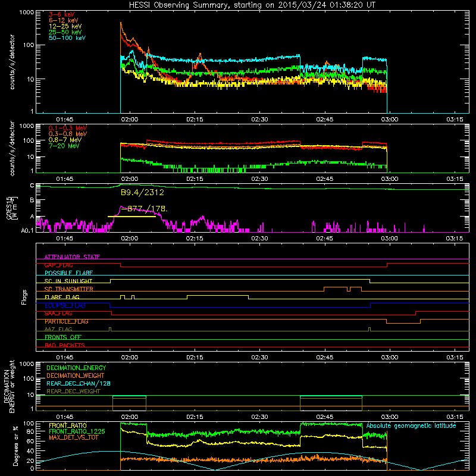Click the 'DECIMATION ENERGY or weight' axis title
Screen dimensions: 476x476
(9, 386)
